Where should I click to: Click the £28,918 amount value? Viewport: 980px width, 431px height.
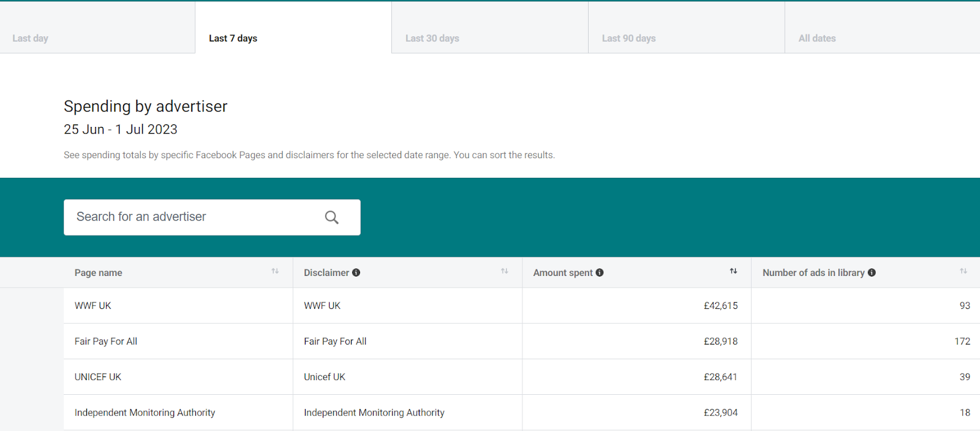(721, 341)
